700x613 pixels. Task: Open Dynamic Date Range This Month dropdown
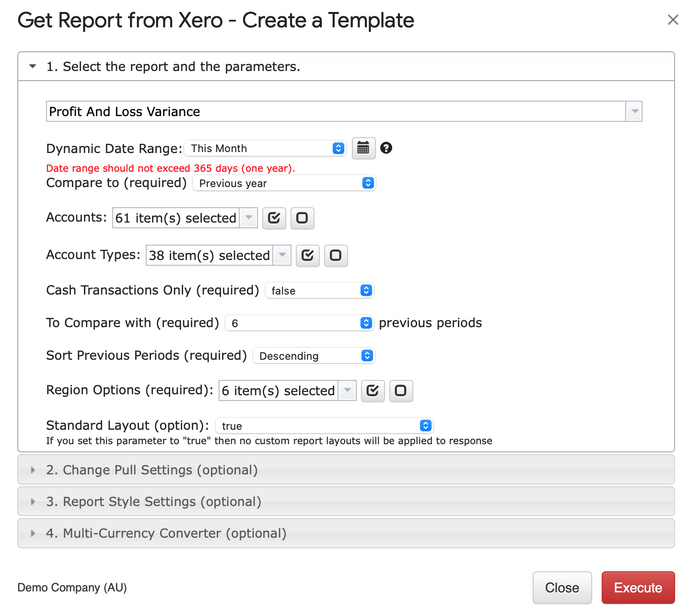click(265, 148)
